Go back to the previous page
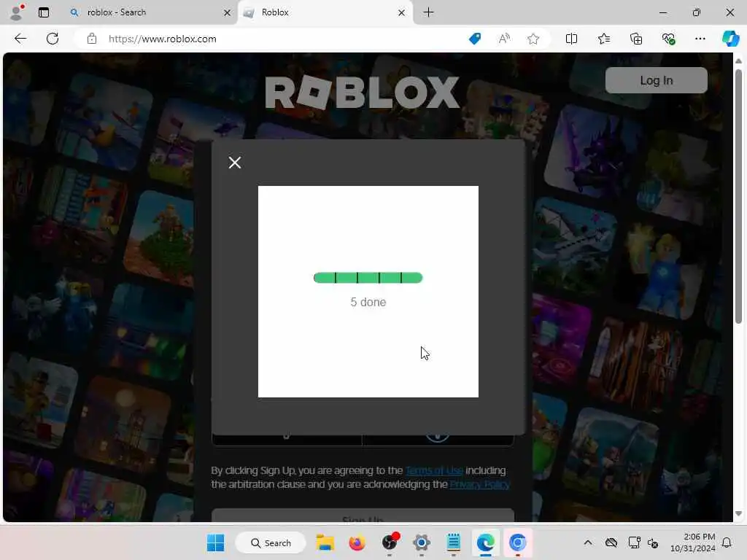 click(20, 39)
